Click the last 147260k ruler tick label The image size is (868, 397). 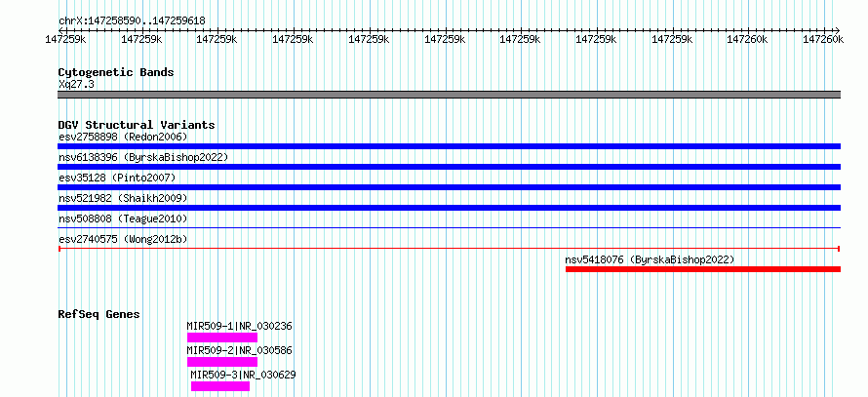click(822, 39)
